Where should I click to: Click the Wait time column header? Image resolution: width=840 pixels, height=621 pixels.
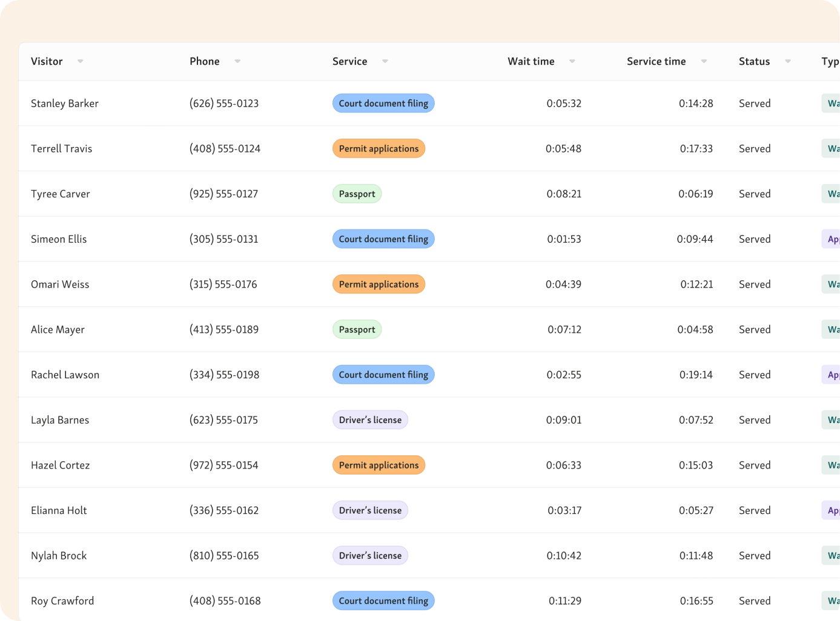[x=531, y=61]
